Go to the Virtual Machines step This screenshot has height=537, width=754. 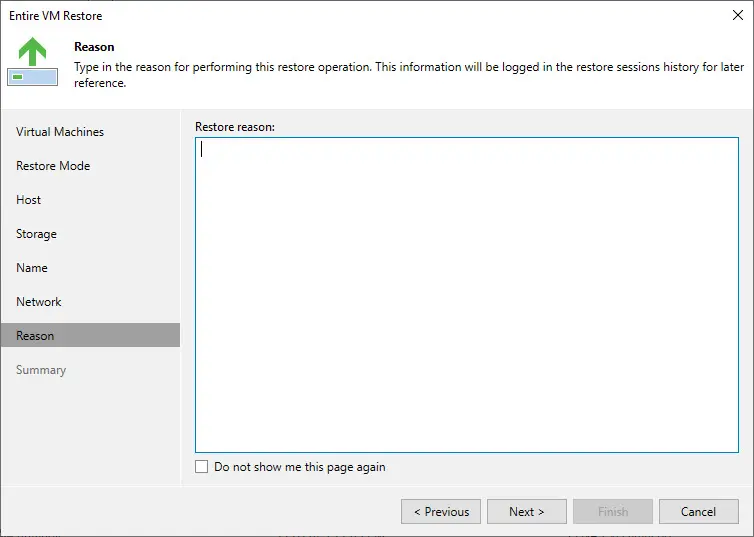point(60,132)
